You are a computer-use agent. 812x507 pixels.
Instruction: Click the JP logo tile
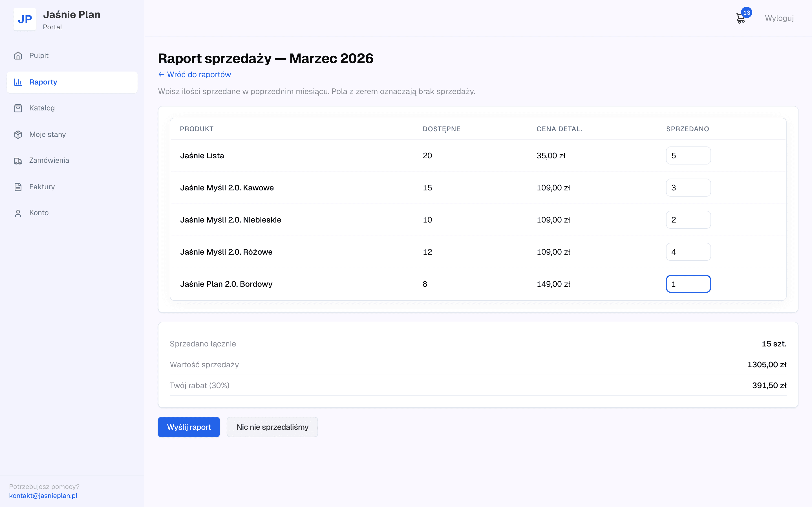(x=25, y=19)
